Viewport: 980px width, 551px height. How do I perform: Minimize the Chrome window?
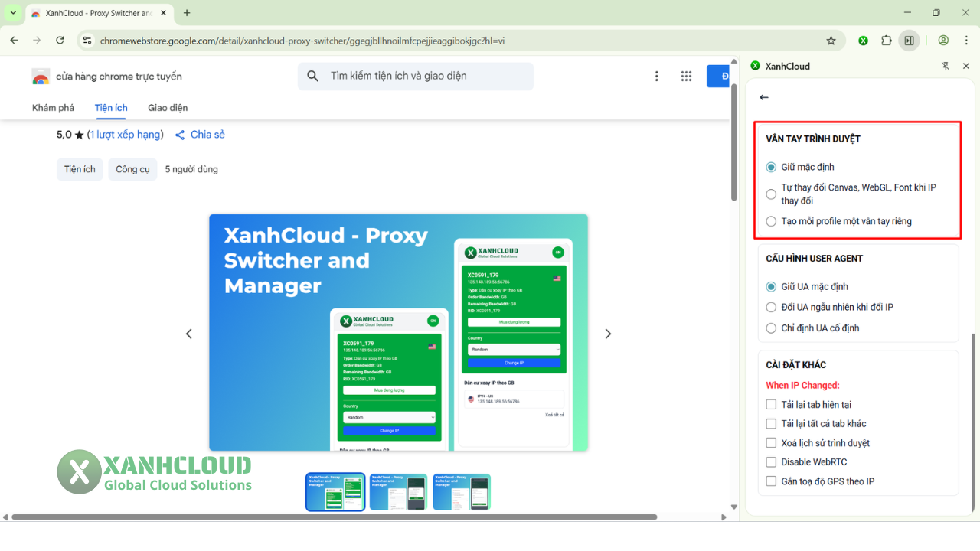tap(907, 13)
